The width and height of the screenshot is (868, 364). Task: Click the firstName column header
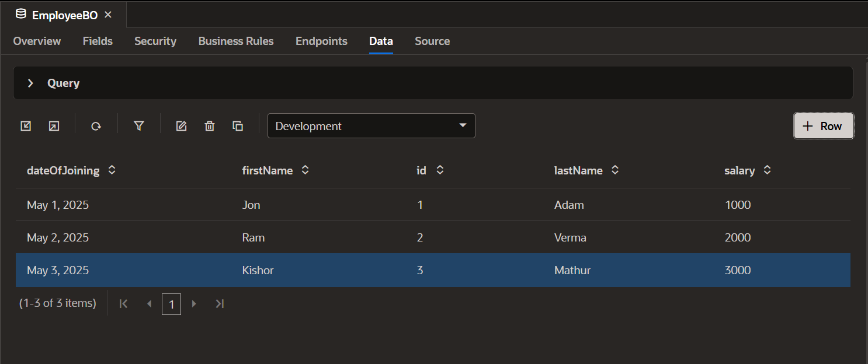pos(268,170)
